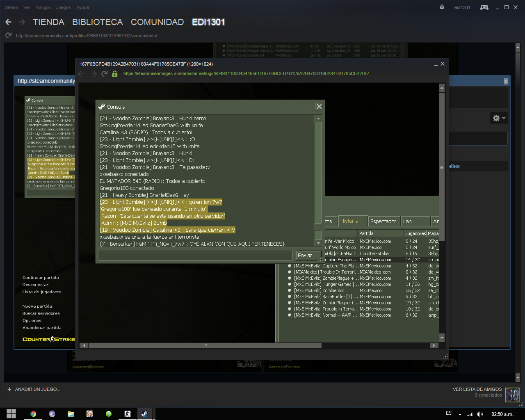Click the popup window's forward arrow

[x=93, y=74]
